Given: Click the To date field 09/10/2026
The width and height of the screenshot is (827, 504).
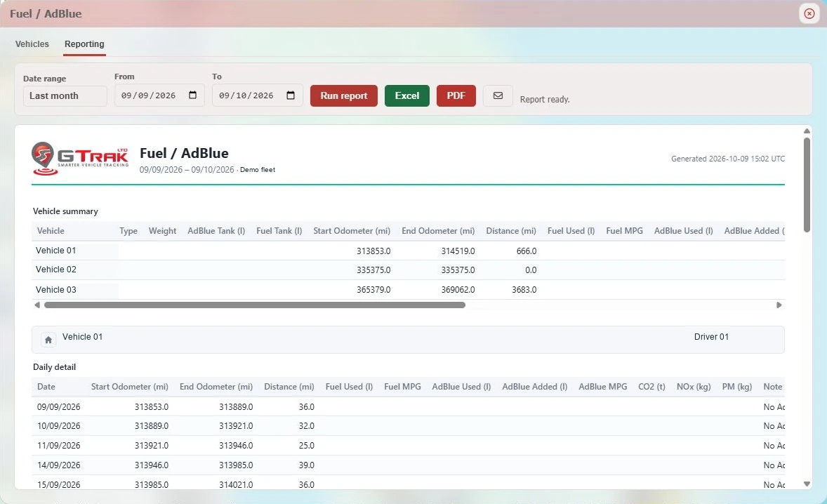Looking at the screenshot, I should (x=258, y=95).
